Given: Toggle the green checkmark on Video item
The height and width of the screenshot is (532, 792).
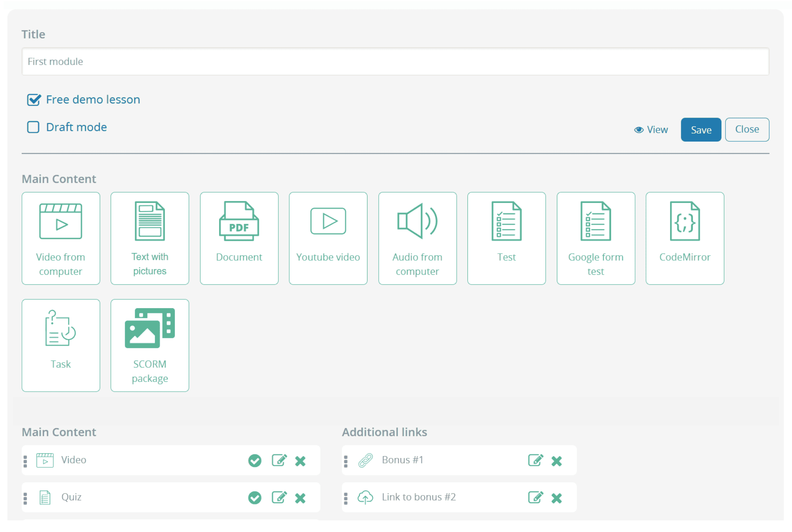Looking at the screenshot, I should coord(255,461).
